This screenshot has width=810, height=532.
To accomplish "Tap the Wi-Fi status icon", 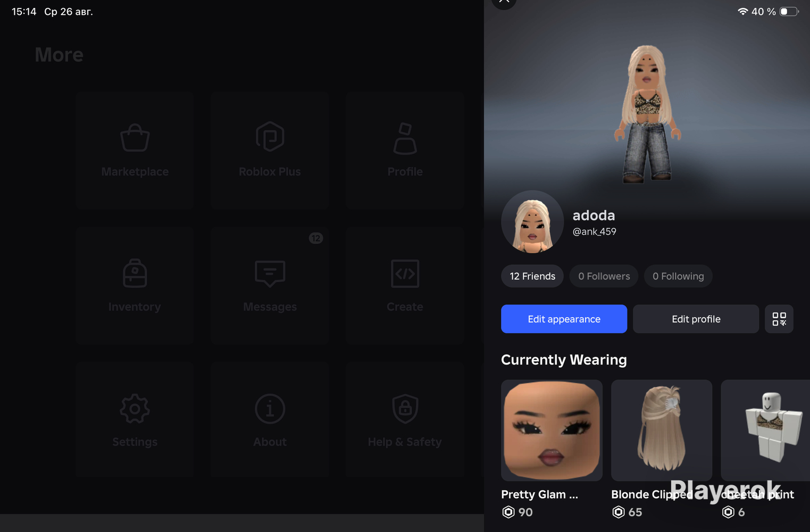I will 743,12.
